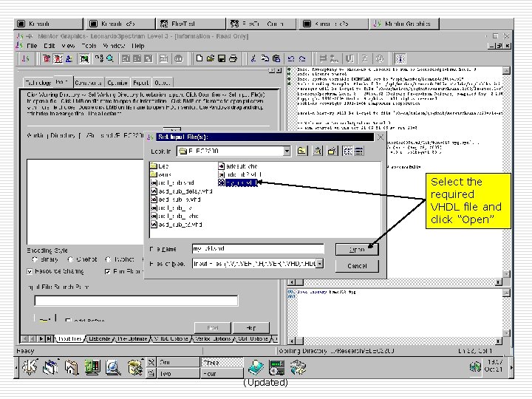Click the Save floppy disk toolbar icon
This screenshot has width=532, height=399.
tap(222, 58)
